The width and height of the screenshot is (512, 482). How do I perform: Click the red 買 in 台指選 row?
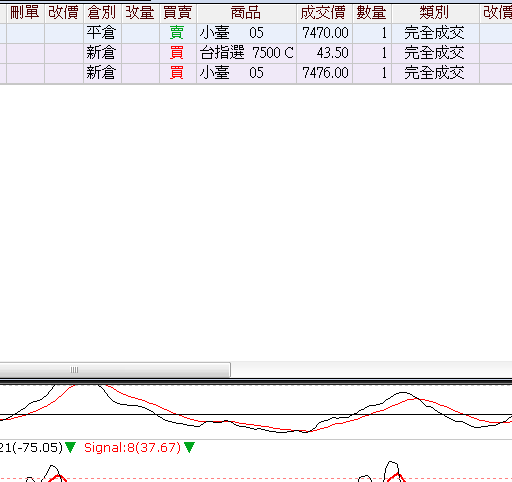[177, 53]
